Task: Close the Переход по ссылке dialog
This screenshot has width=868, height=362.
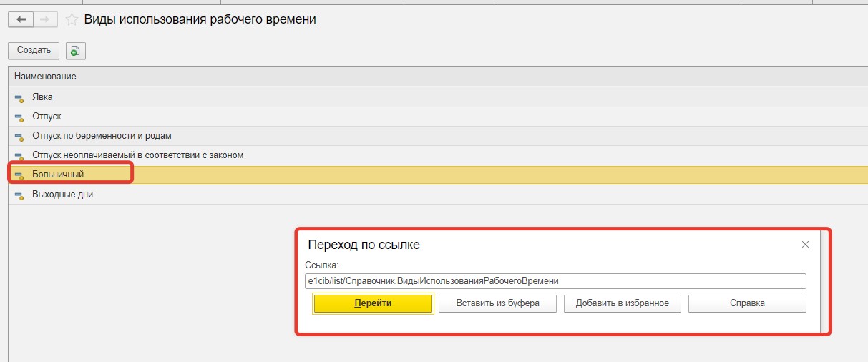Action: pos(805,245)
